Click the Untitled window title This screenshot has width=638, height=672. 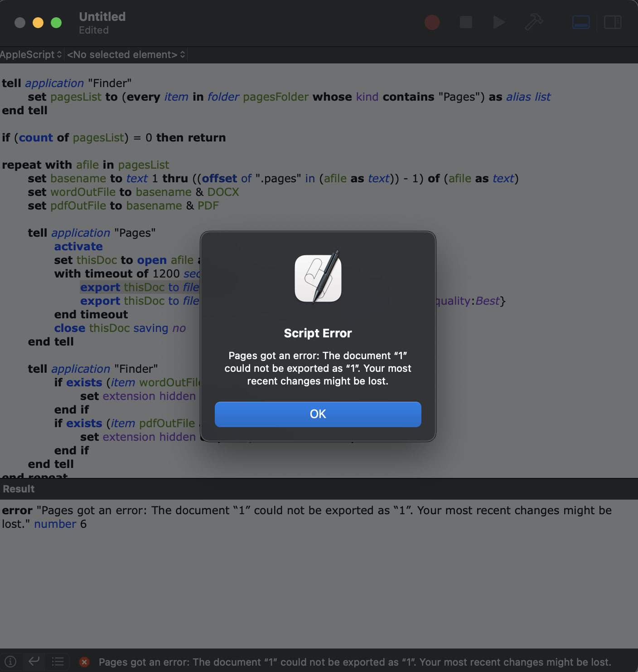[102, 17]
